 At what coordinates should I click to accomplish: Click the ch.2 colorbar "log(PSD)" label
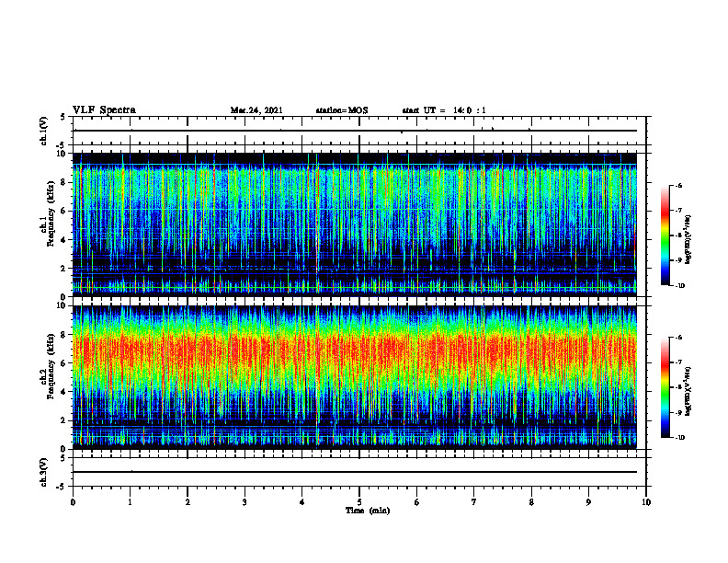(688, 392)
